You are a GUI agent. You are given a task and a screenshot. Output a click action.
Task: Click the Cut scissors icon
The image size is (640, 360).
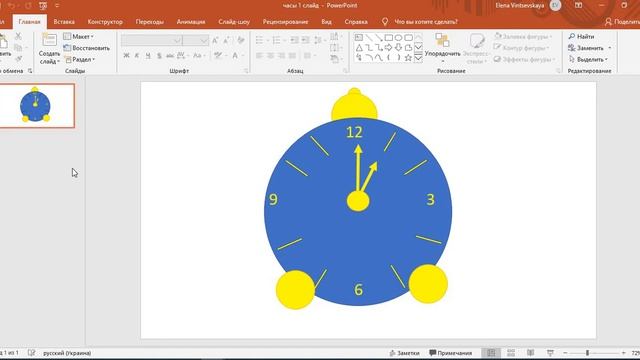(x=18, y=36)
